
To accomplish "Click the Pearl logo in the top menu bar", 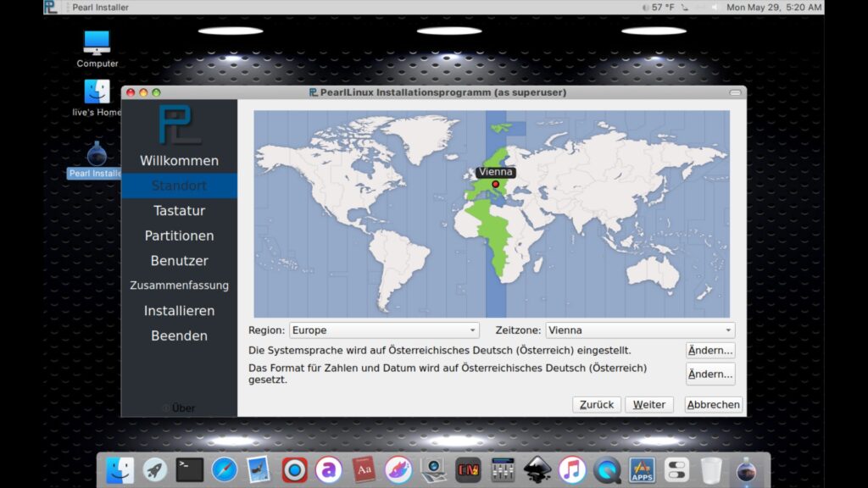I will tap(51, 7).
